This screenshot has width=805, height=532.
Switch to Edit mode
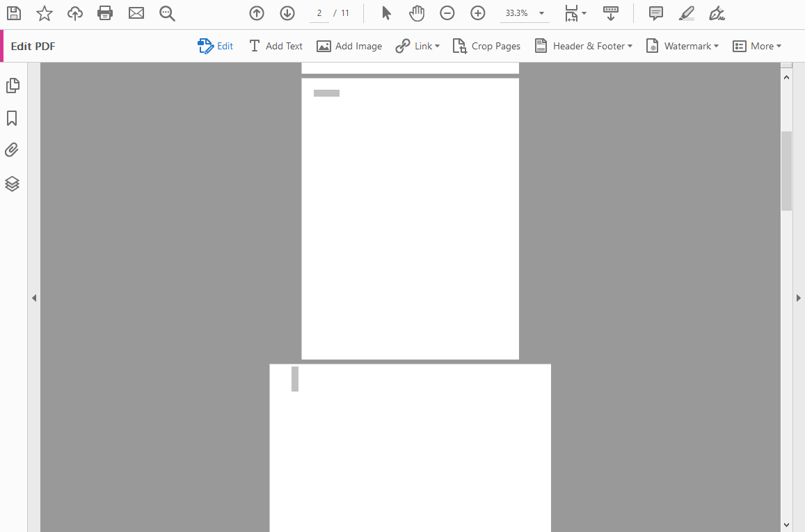point(215,46)
